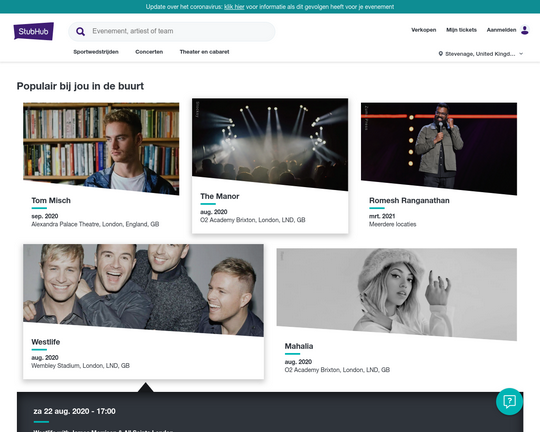The width and height of the screenshot is (540, 432).
Task: Click 'sep. 2020' date under Tom Misch
Action: [x=45, y=216]
